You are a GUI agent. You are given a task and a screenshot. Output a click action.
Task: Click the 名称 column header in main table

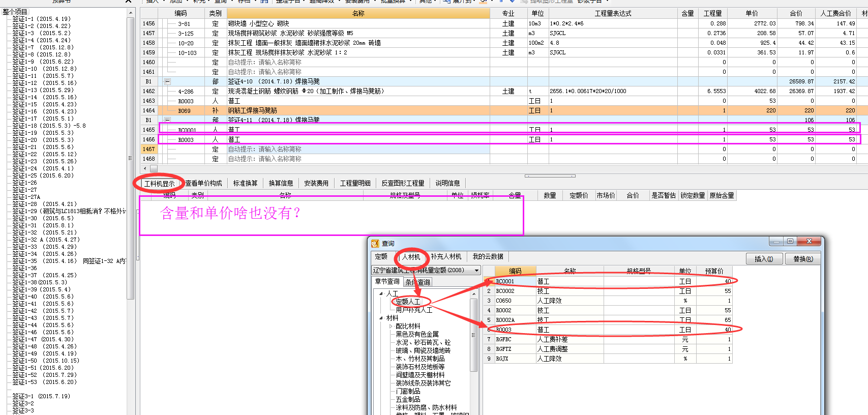point(358,13)
